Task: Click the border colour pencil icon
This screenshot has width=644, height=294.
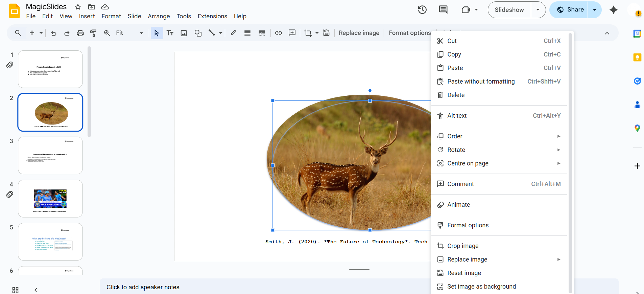Action: pyautogui.click(x=233, y=33)
